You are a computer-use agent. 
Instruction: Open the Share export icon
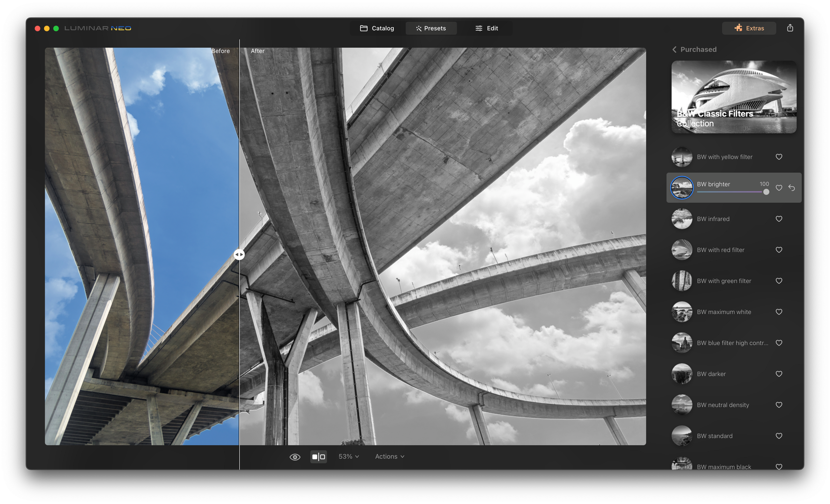click(x=790, y=28)
